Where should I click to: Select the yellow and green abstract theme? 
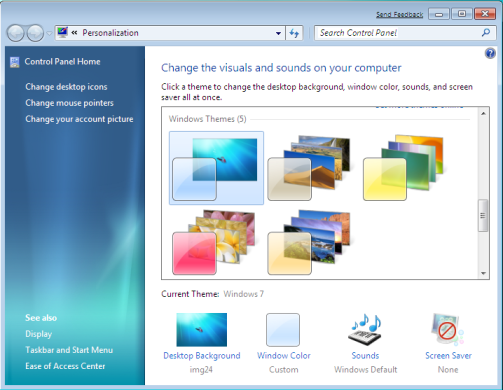403,168
